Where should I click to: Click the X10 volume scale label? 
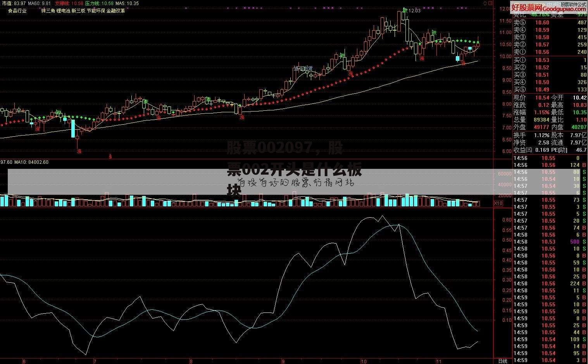pos(498,203)
